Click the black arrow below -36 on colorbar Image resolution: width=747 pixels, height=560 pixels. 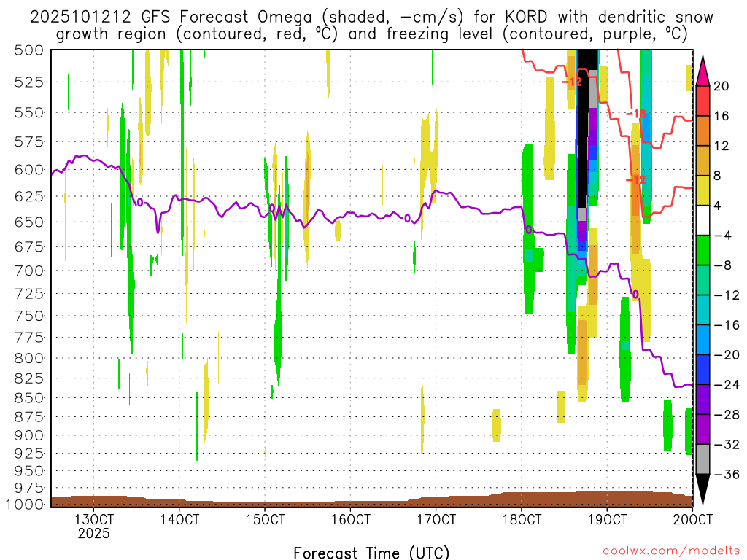pos(703,488)
